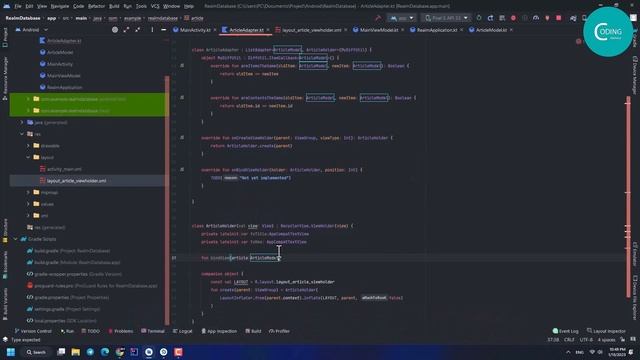Switch to the ArticleModel.kt editor tab
The image size is (640, 360).
click(491, 30)
